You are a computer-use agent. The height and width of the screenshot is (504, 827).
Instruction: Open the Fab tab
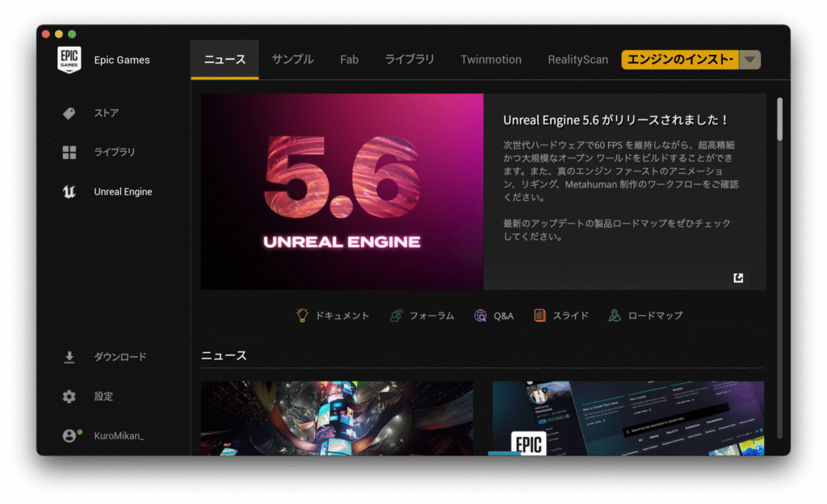(x=349, y=60)
